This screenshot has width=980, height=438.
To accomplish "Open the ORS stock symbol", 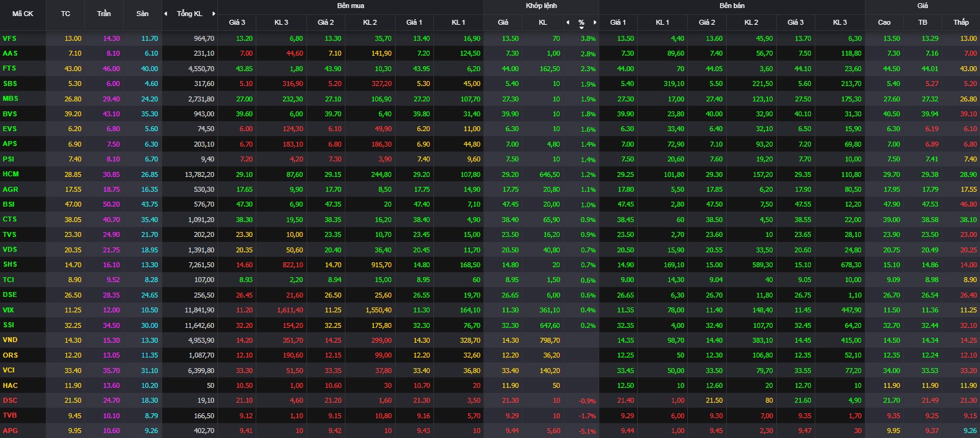I will coord(10,355).
